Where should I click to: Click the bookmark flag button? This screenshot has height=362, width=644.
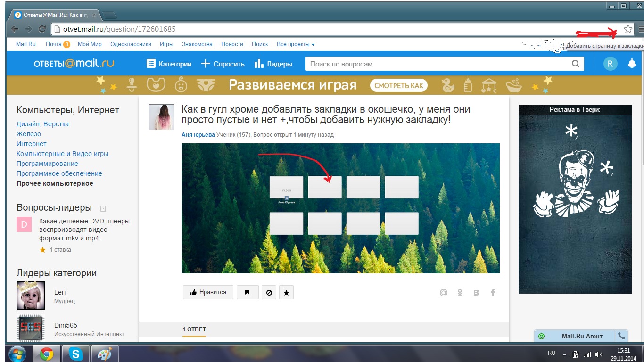pos(248,292)
